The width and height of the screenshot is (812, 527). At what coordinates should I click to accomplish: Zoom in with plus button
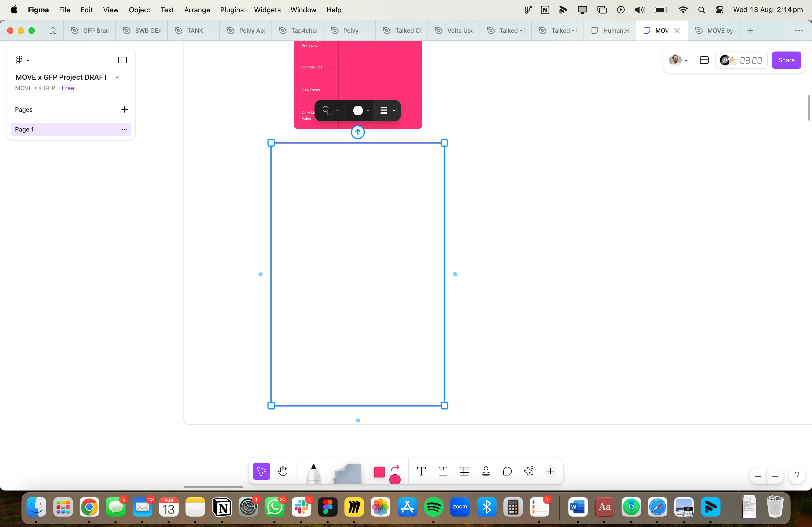click(775, 476)
